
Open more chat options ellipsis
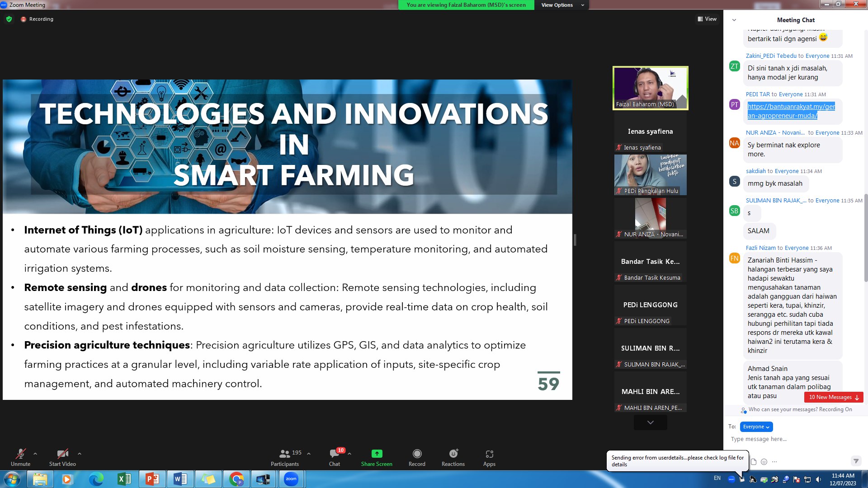[x=774, y=462]
